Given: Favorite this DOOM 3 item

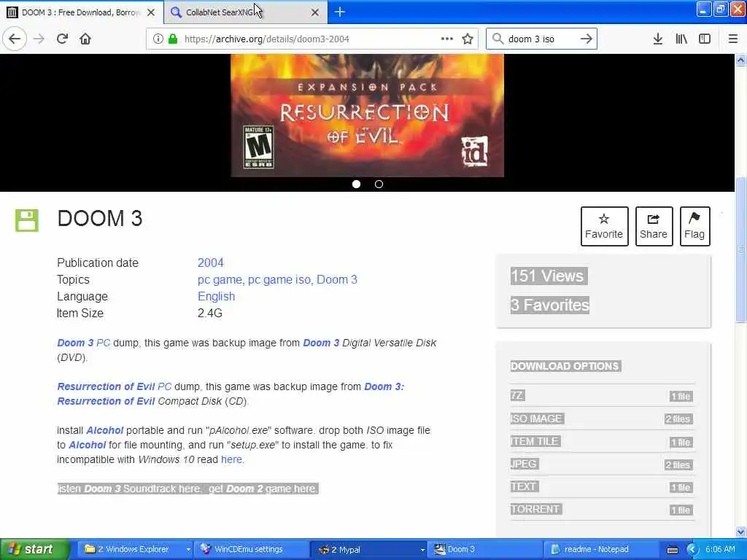Looking at the screenshot, I should point(604,226).
